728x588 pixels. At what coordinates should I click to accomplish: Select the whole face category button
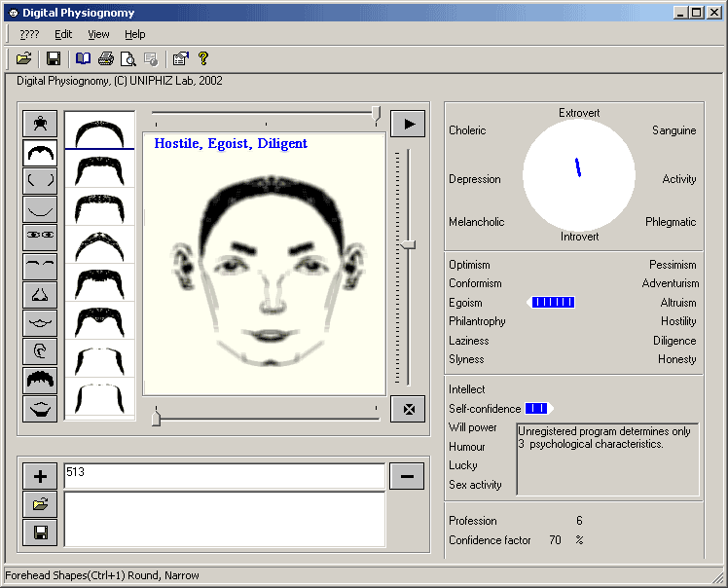point(40,124)
